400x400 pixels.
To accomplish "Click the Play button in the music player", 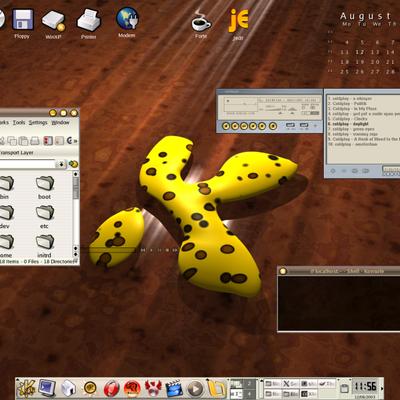I will (235, 126).
